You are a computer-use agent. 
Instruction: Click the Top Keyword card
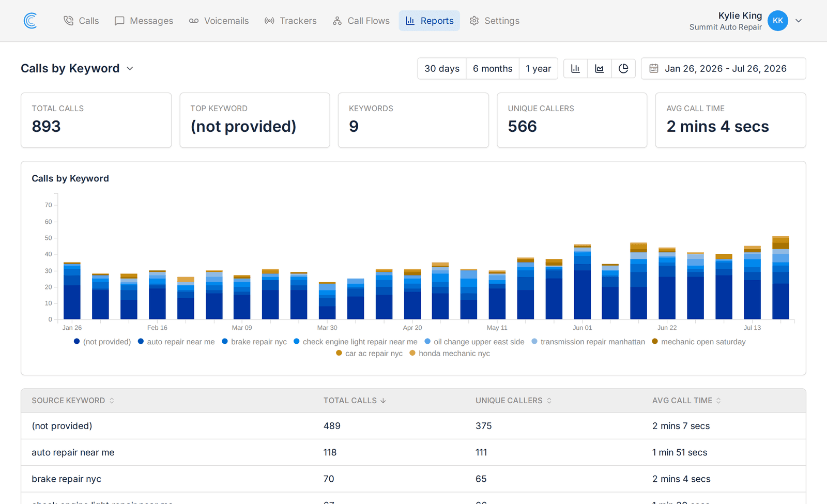point(255,120)
